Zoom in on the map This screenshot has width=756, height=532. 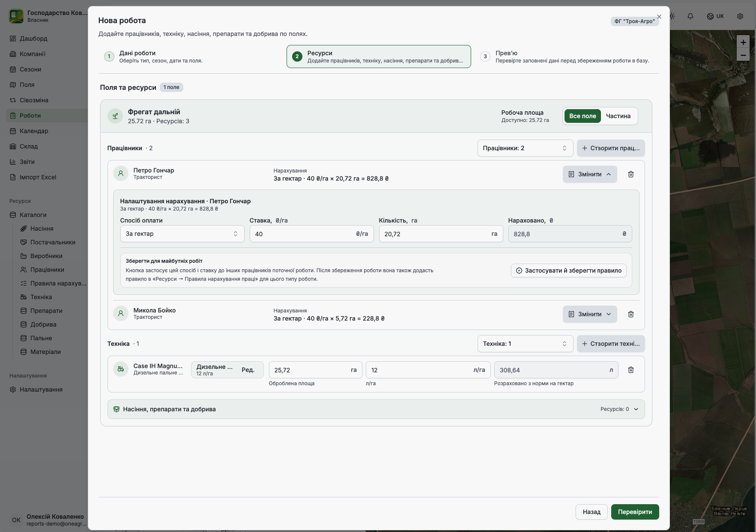point(743,42)
